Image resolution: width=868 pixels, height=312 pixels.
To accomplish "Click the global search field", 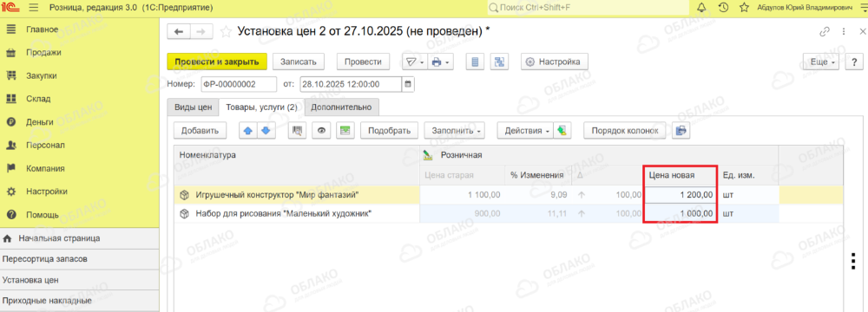I will click(x=589, y=8).
